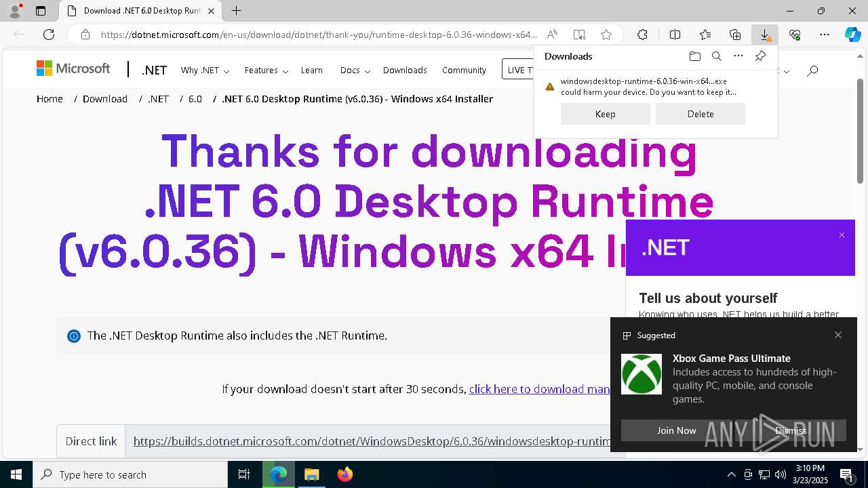Refresh the page
This screenshot has height=488, width=868.
(49, 35)
